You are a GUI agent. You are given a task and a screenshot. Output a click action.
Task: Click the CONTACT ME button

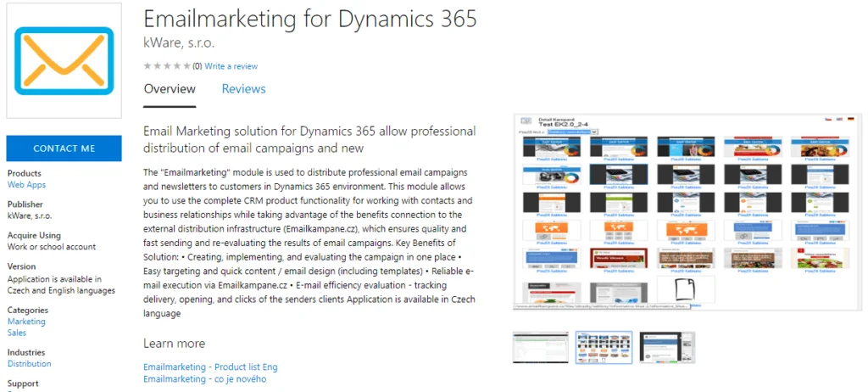64,148
